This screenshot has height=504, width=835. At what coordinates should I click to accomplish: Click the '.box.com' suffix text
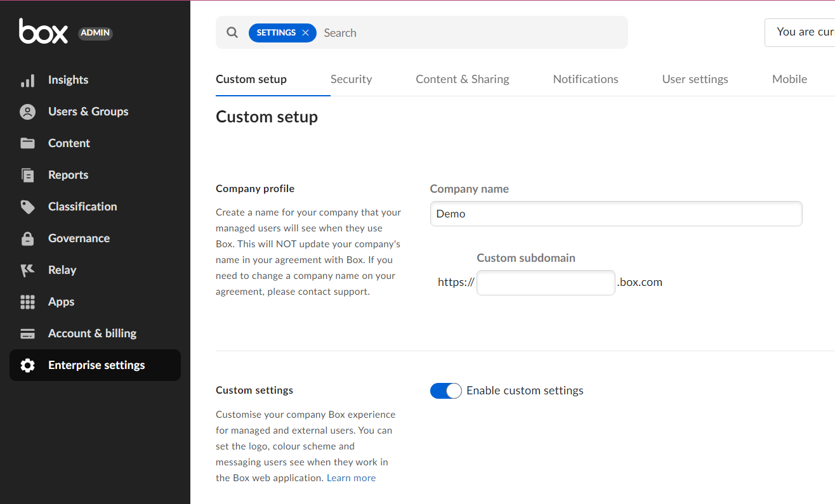(640, 283)
